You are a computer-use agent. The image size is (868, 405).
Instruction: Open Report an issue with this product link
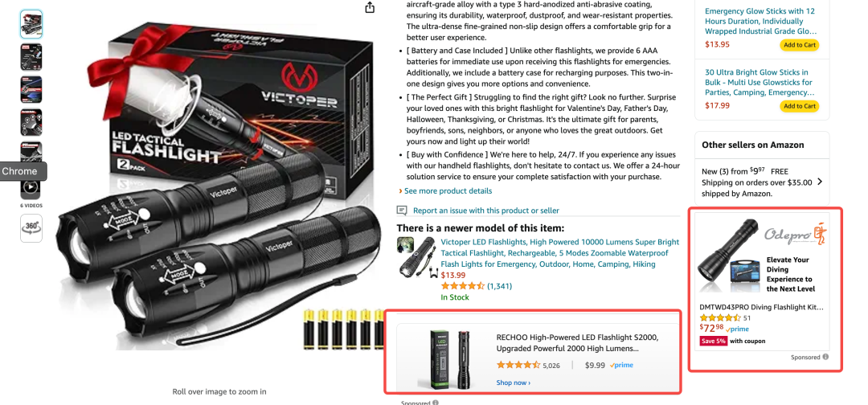coord(486,211)
